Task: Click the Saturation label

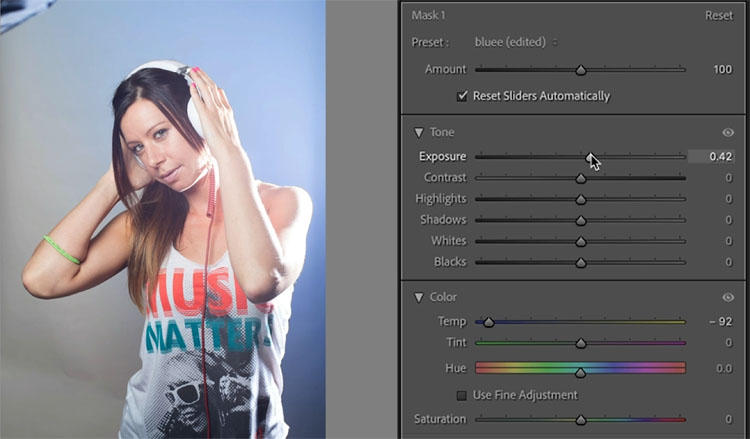Action: (x=440, y=419)
